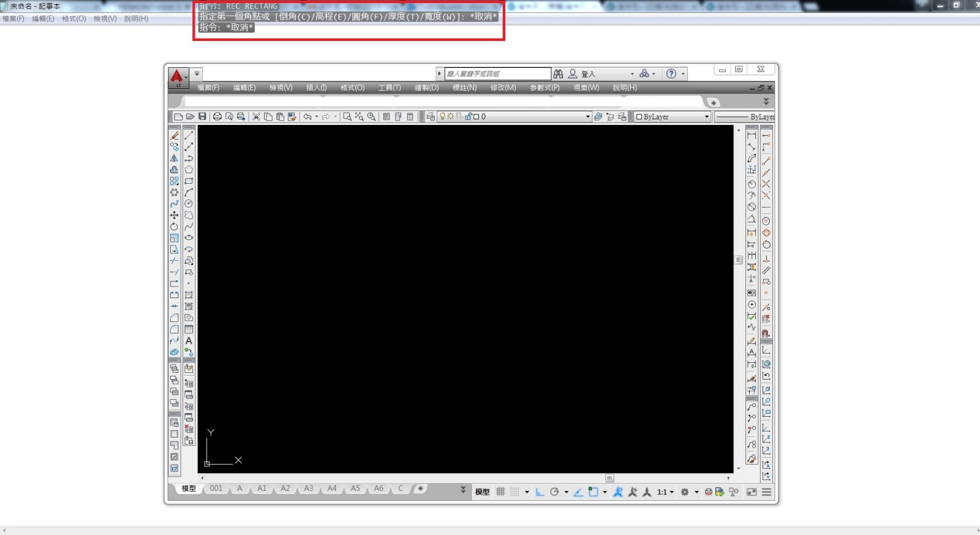Select the Offset tool
The width and height of the screenshot is (980, 535).
[x=175, y=170]
